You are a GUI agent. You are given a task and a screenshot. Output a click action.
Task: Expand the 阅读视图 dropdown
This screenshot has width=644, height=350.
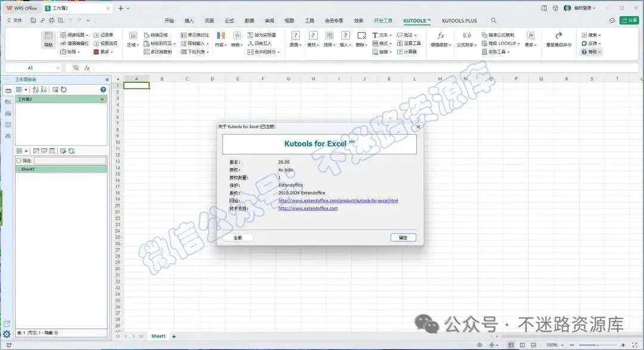tap(87, 35)
